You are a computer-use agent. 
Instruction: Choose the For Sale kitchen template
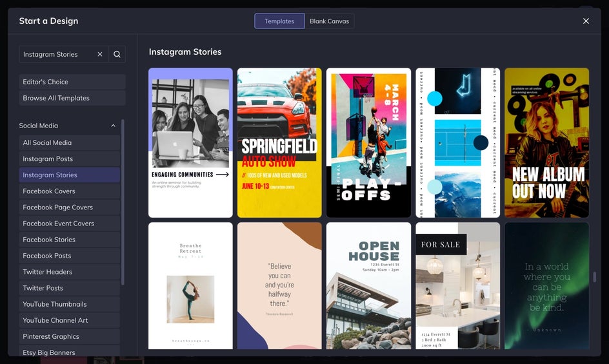pyautogui.click(x=457, y=286)
